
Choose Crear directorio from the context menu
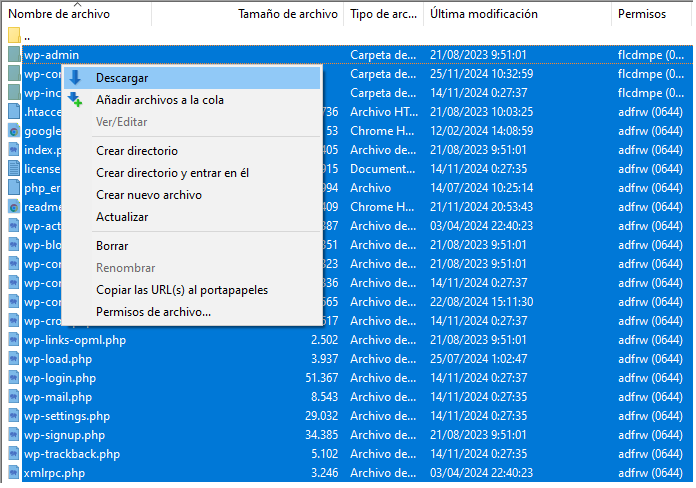click(137, 151)
